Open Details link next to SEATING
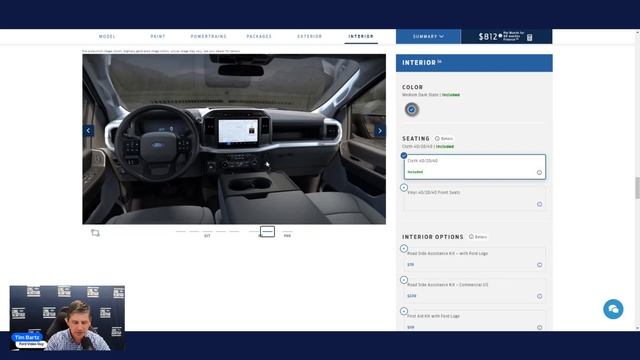Image resolution: width=640 pixels, height=360 pixels. click(444, 138)
